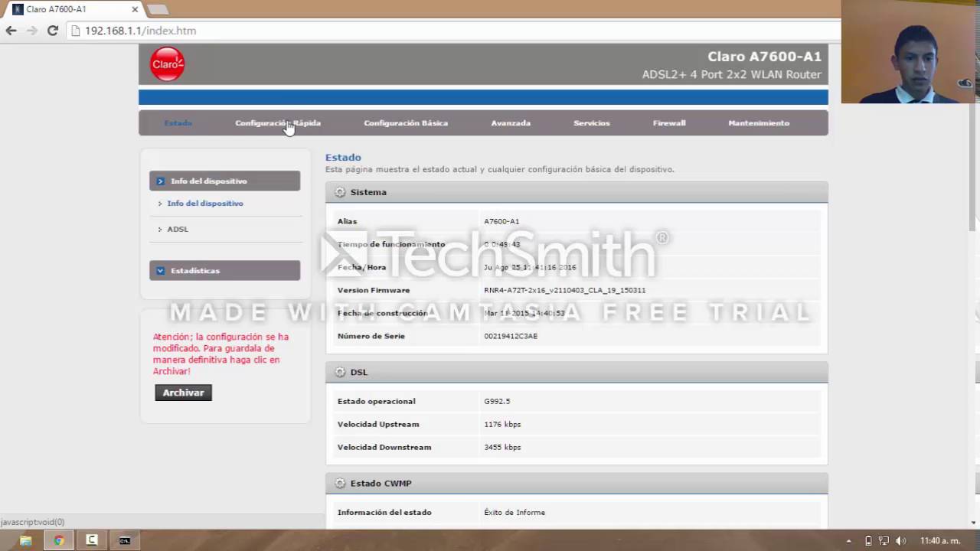Open Chrome from the taskbar
The width and height of the screenshot is (980, 551).
coord(59,540)
